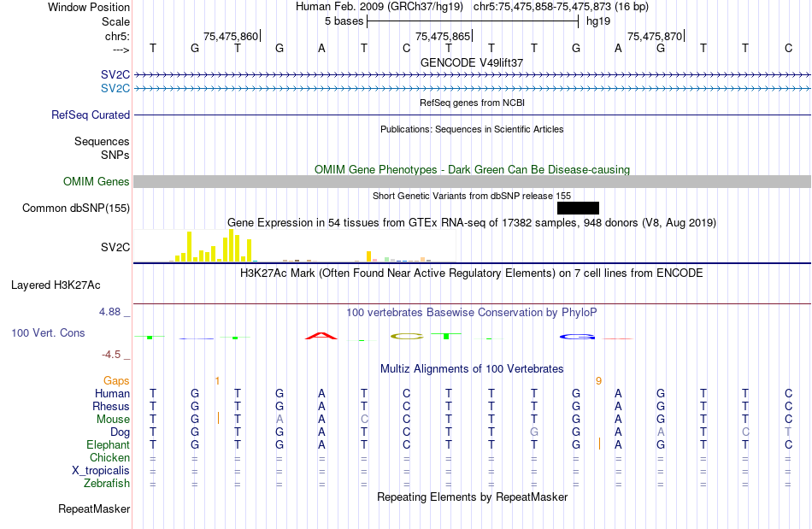Click 100 vertebrates Basewise Conservation by PhyloP

(x=472, y=313)
